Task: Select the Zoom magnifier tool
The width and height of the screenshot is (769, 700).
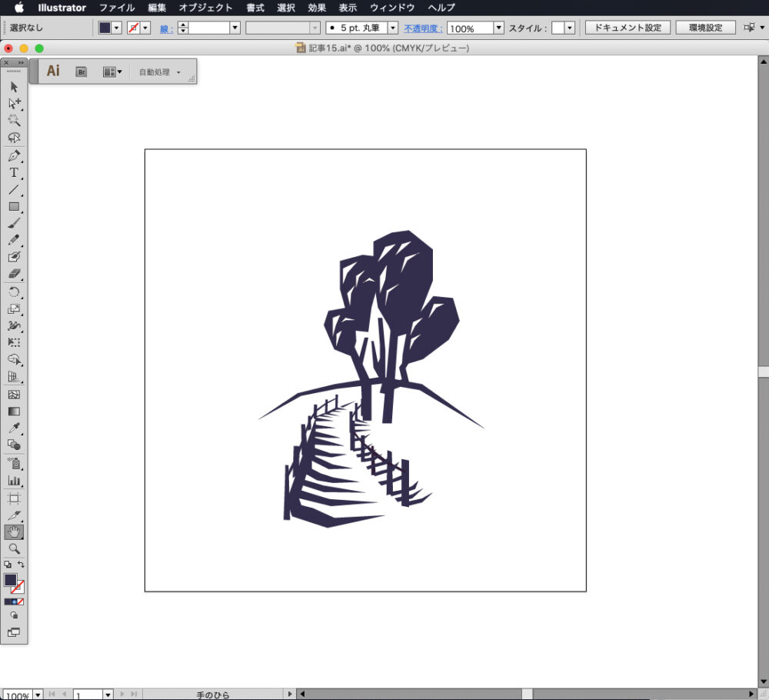Action: click(x=14, y=548)
